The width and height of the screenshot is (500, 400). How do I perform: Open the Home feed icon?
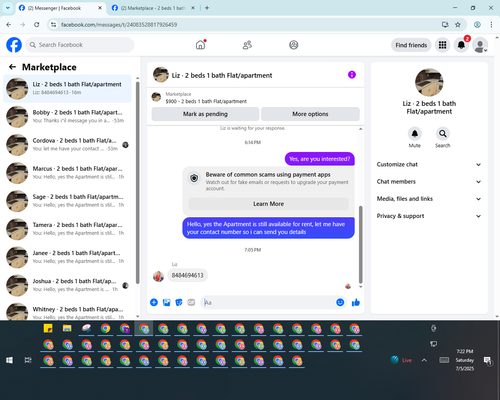pyautogui.click(x=200, y=45)
